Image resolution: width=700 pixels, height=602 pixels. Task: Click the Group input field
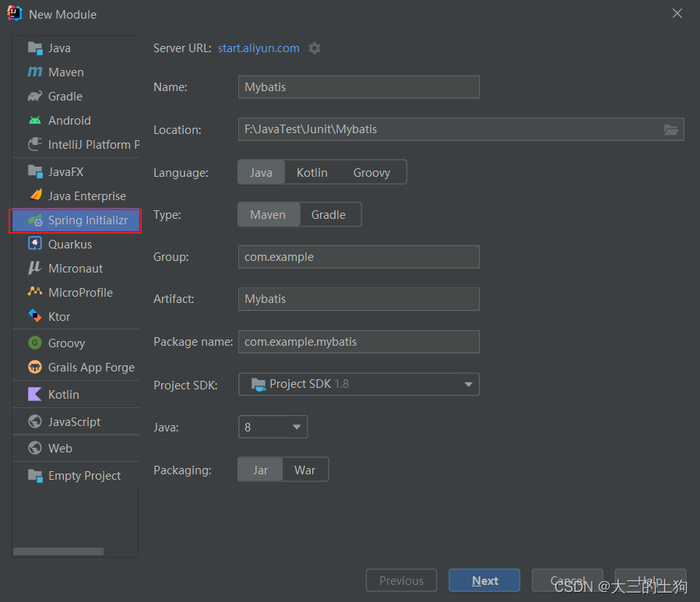coord(359,257)
